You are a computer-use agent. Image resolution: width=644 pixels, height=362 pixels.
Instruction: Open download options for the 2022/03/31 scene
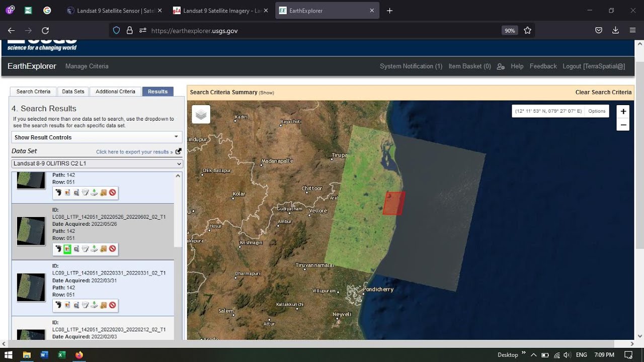(94, 305)
